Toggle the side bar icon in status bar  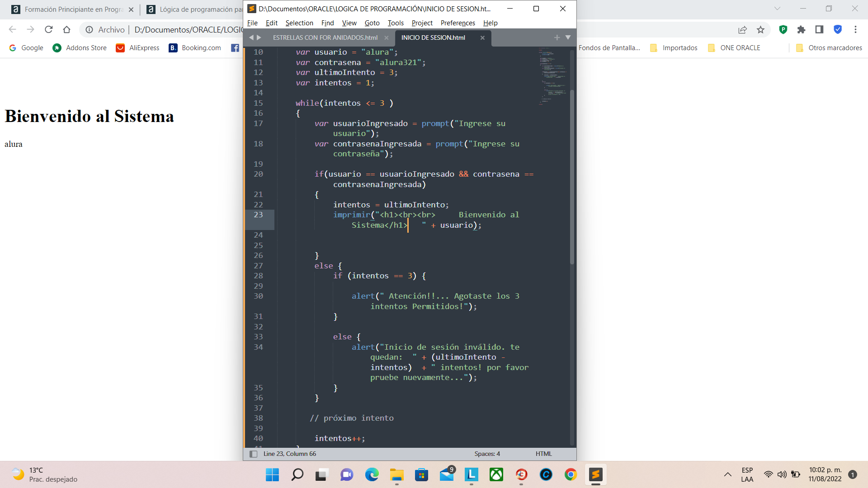tap(254, 454)
